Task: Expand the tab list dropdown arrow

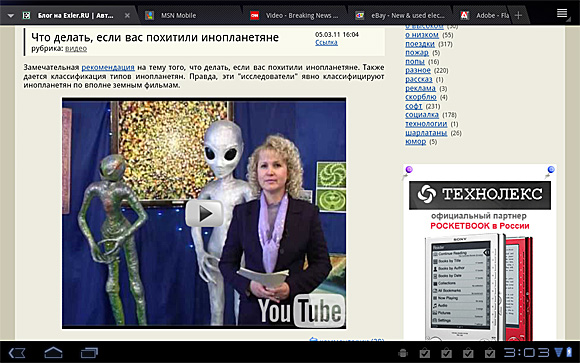Action: point(11,16)
